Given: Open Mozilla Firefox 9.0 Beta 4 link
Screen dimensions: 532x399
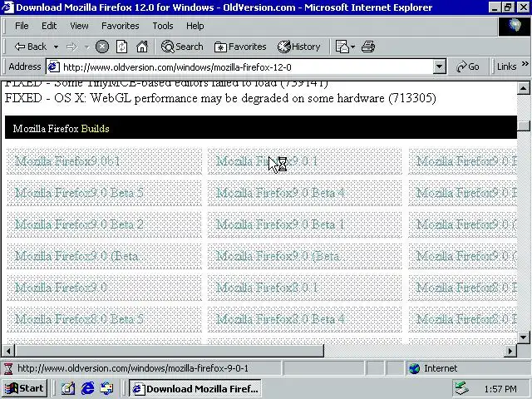Looking at the screenshot, I should coord(280,193).
